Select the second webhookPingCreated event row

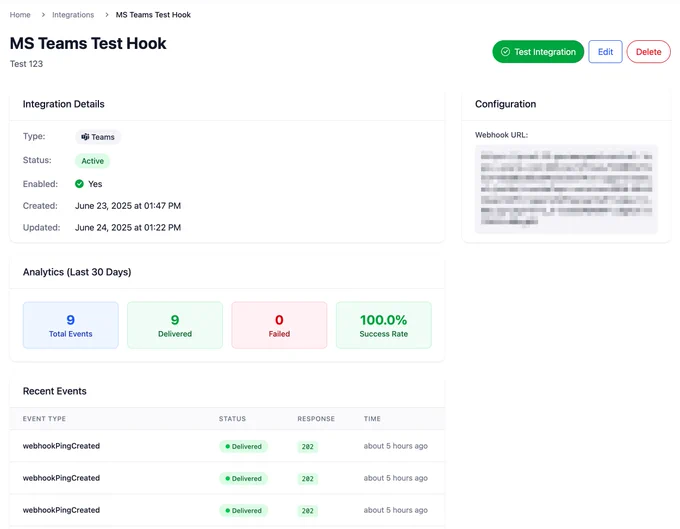point(227,478)
